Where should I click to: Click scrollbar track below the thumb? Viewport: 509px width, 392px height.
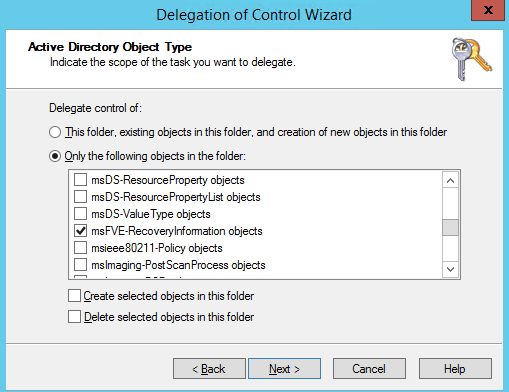coord(450,248)
